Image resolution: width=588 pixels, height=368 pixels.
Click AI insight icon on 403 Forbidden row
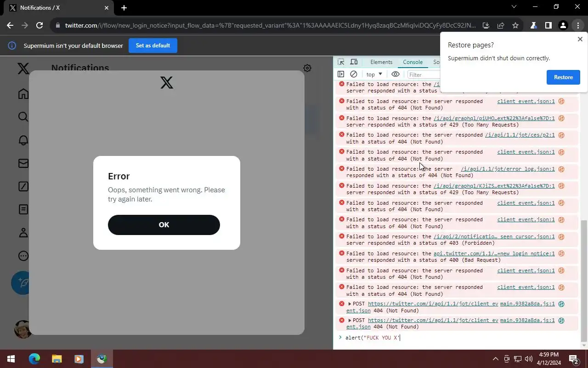(x=561, y=236)
